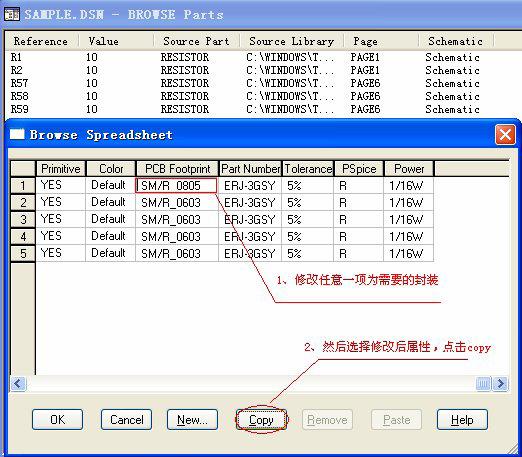This screenshot has height=457, width=522.
Task: Edit the SM/R_0805 footprint cell
Action: click(x=176, y=185)
